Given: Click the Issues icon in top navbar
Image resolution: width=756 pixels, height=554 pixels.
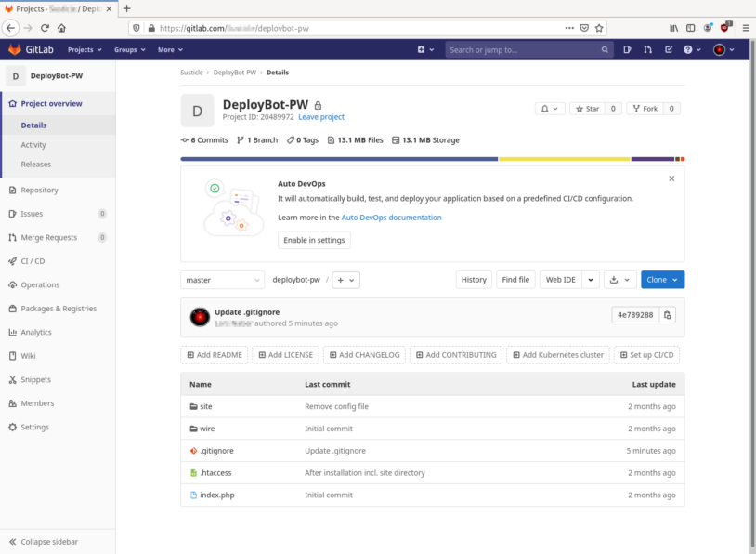Looking at the screenshot, I should [x=627, y=49].
